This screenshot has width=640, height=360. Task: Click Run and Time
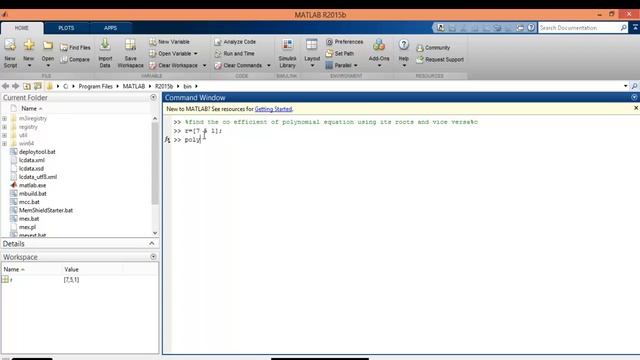(235, 53)
